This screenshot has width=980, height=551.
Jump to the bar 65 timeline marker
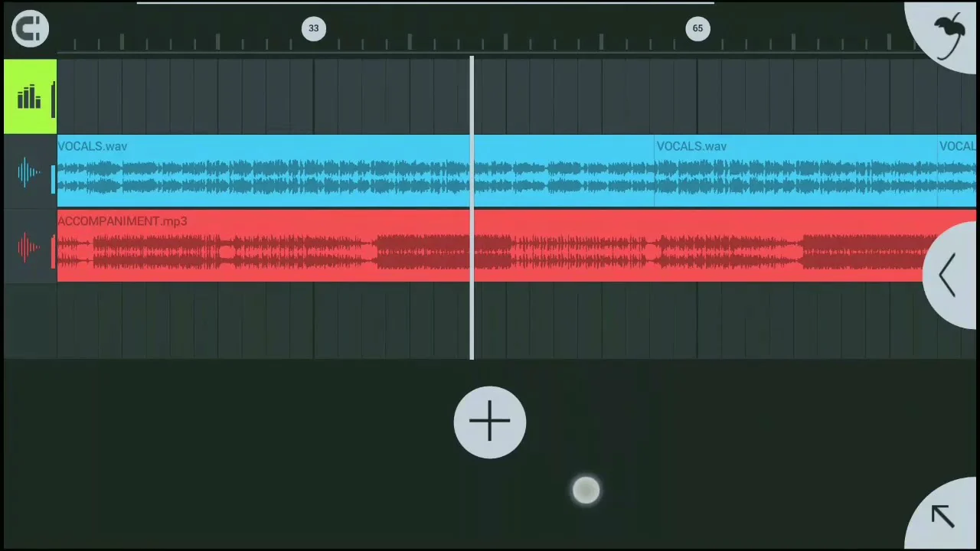coord(697,29)
